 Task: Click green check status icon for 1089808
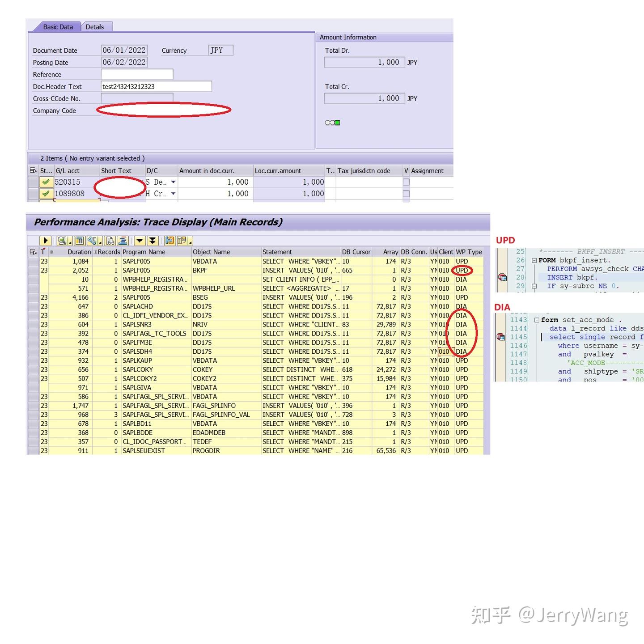coord(46,194)
